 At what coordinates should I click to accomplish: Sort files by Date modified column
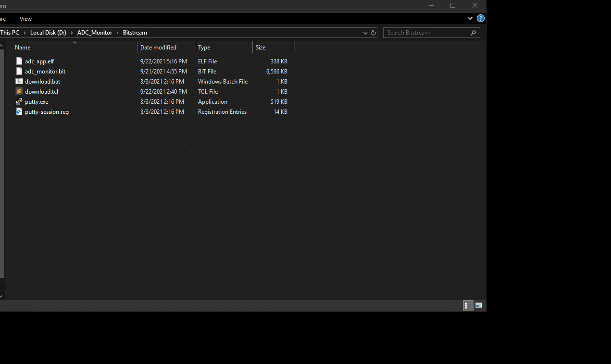click(158, 48)
